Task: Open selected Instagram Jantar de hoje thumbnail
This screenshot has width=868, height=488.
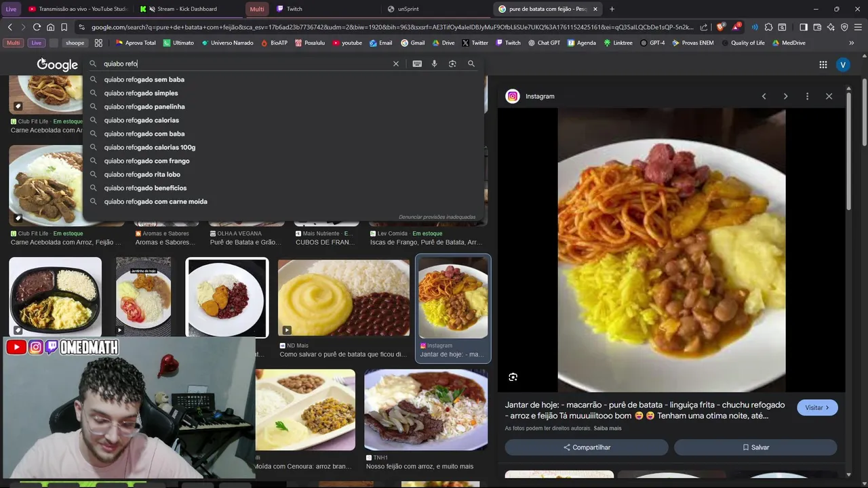Action: (453, 297)
